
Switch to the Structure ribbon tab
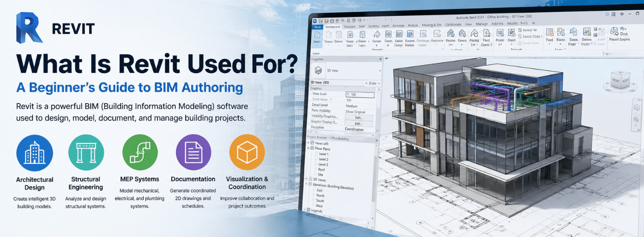tap(349, 27)
